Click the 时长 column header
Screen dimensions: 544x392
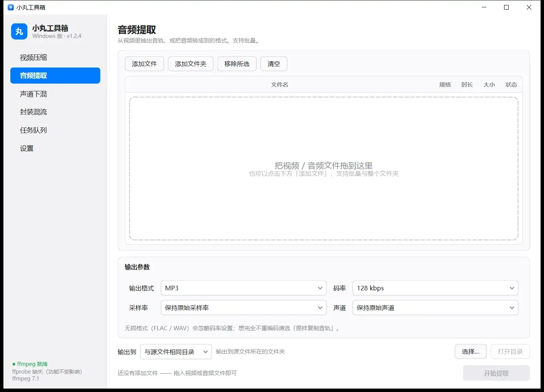467,85
